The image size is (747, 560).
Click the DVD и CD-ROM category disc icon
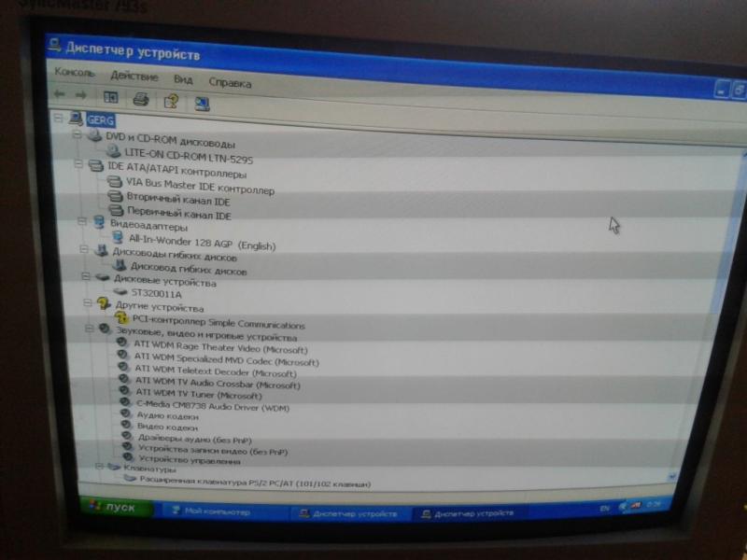(95, 135)
